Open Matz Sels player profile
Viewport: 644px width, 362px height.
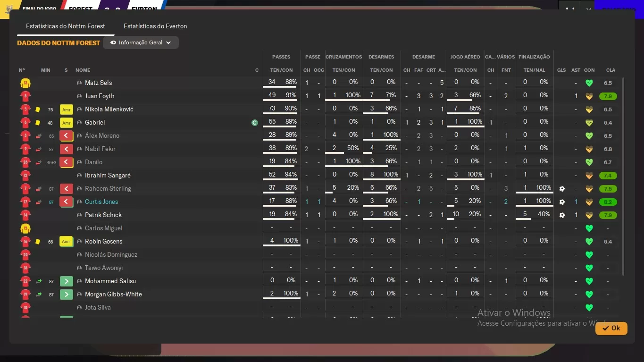point(98,83)
